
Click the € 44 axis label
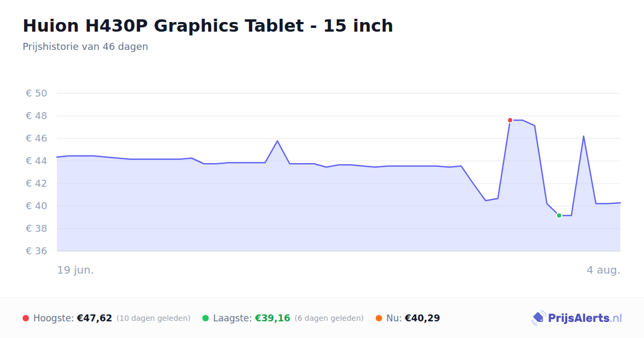pyautogui.click(x=36, y=161)
